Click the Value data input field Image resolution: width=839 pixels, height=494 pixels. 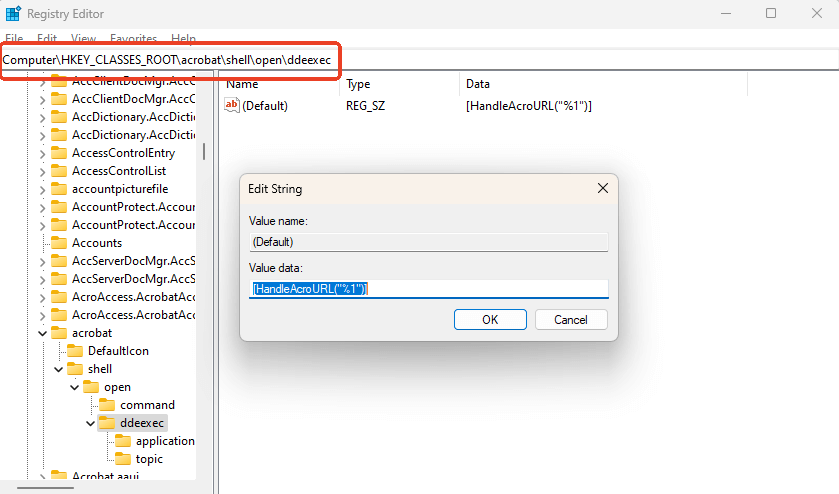tap(429, 289)
